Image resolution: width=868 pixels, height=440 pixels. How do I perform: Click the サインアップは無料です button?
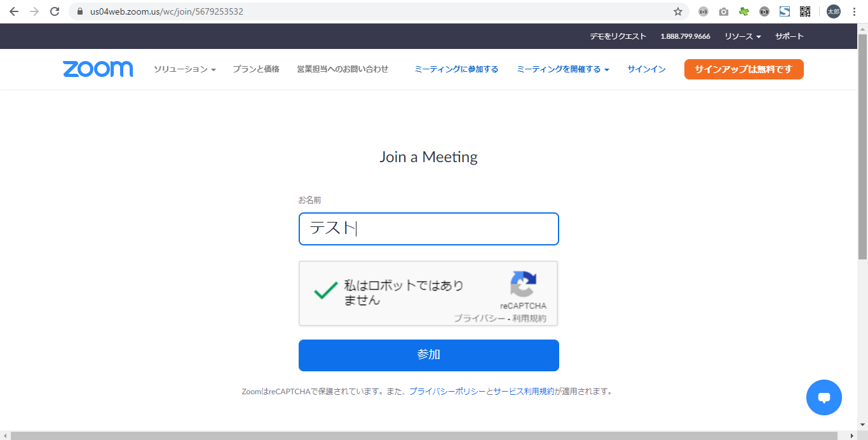pos(744,69)
